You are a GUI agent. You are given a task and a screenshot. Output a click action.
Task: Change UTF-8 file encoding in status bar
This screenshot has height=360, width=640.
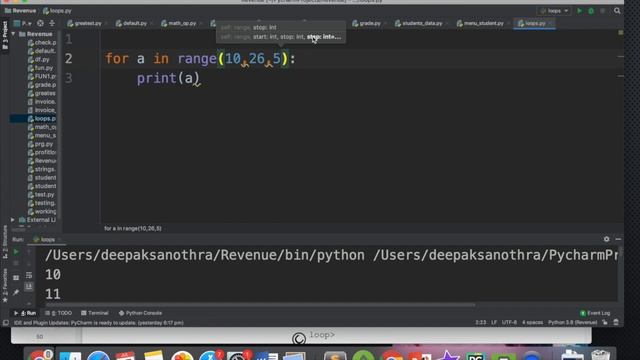[x=509, y=322]
